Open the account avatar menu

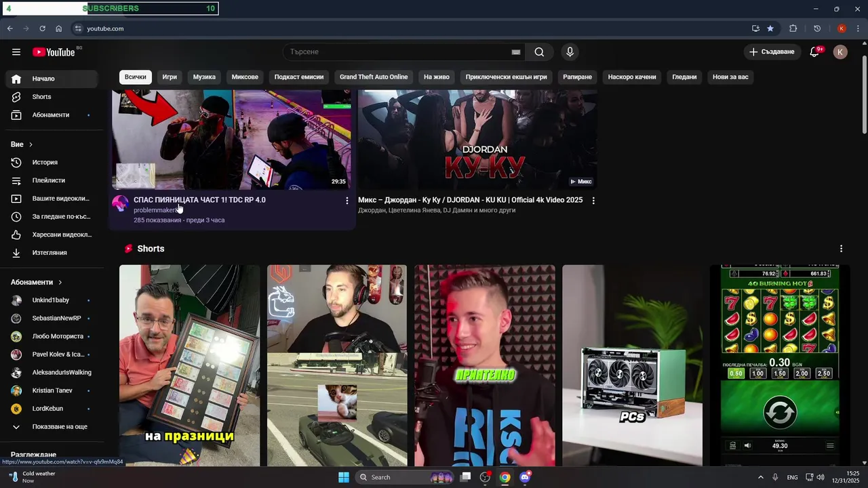(840, 52)
